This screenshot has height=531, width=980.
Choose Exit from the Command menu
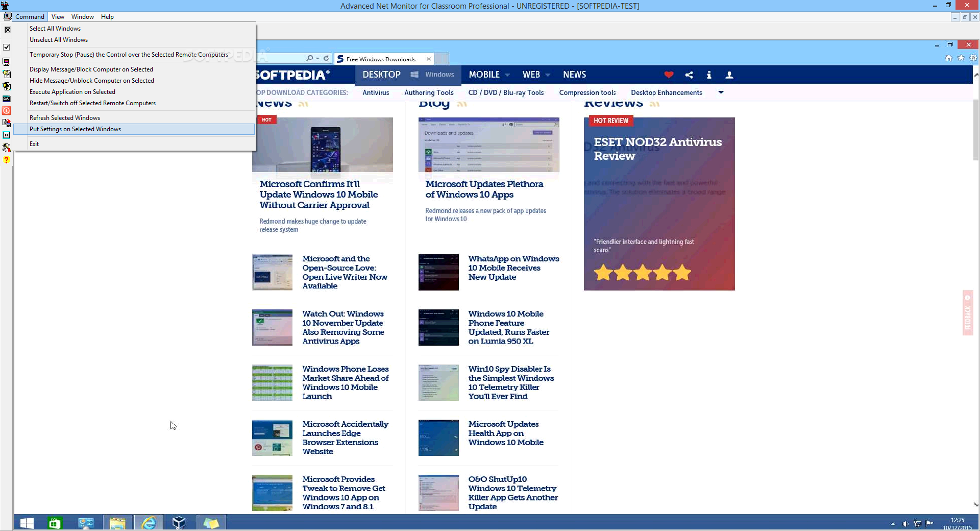(134, 144)
